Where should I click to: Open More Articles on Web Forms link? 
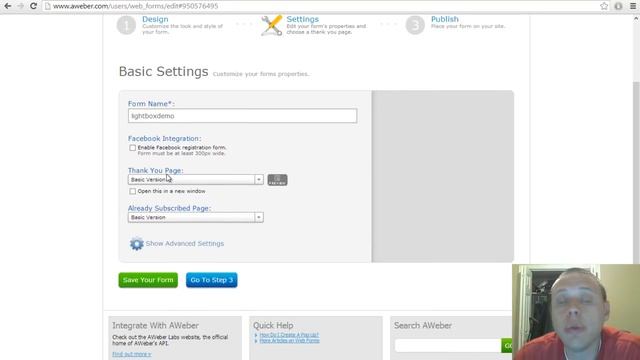pyautogui.click(x=289, y=340)
